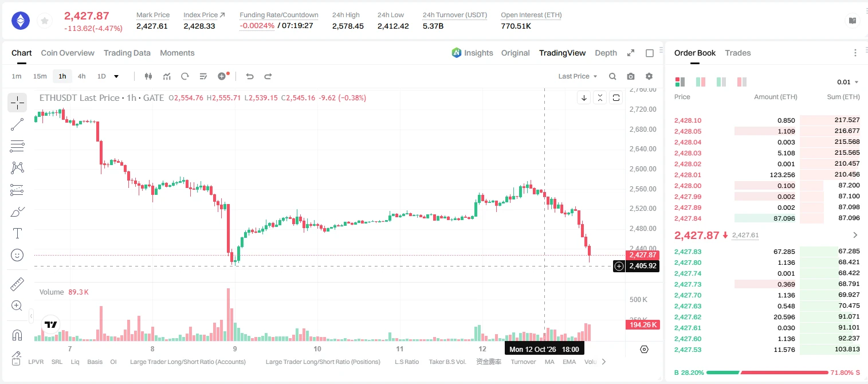Open the brush drawing tool

point(17,212)
